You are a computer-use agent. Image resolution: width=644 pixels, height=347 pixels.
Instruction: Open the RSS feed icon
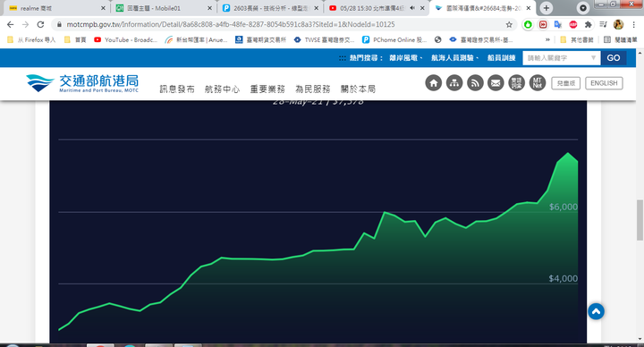pyautogui.click(x=475, y=83)
